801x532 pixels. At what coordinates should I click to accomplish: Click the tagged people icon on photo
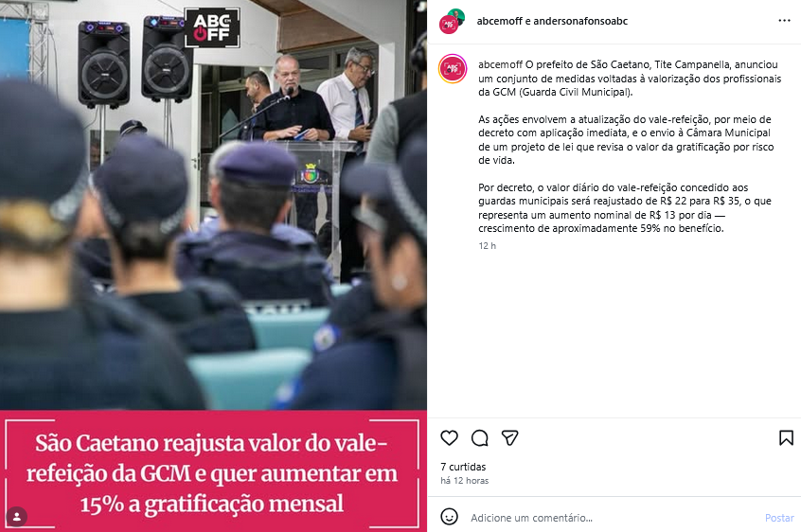point(16,516)
